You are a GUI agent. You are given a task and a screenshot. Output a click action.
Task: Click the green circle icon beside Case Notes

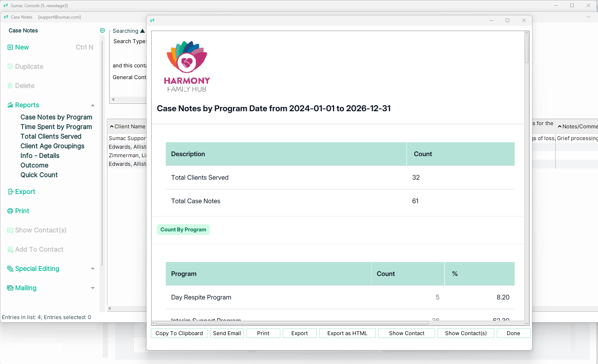pyautogui.click(x=102, y=31)
